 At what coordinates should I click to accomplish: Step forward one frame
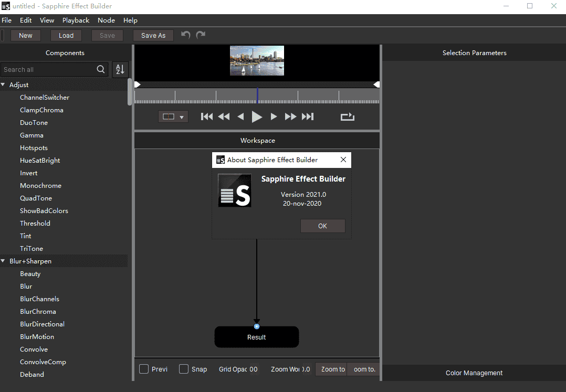[274, 116]
